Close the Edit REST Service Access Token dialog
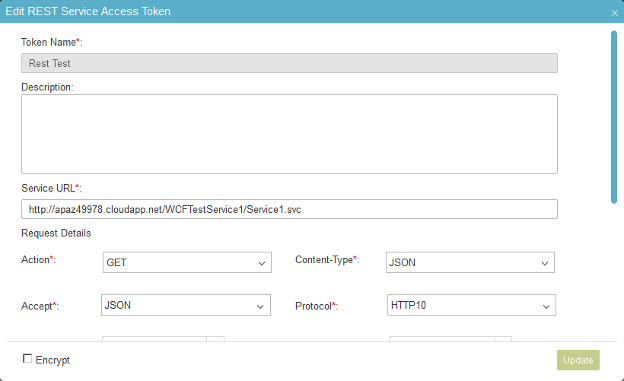This screenshot has width=624, height=381. 614,13
